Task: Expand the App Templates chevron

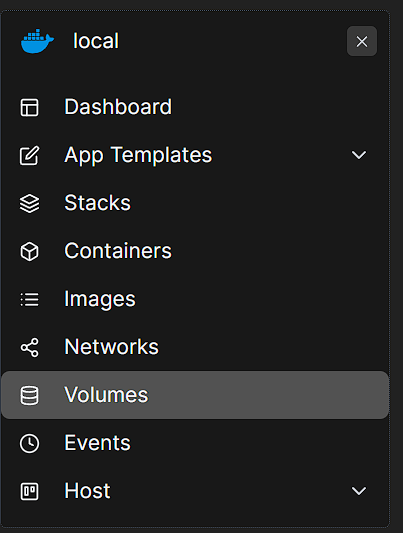Action: (359, 155)
